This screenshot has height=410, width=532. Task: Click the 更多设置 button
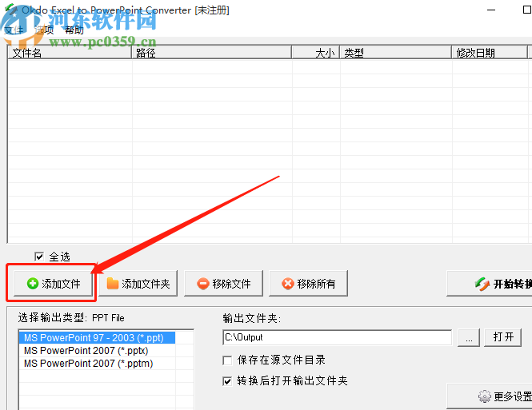tap(490, 396)
